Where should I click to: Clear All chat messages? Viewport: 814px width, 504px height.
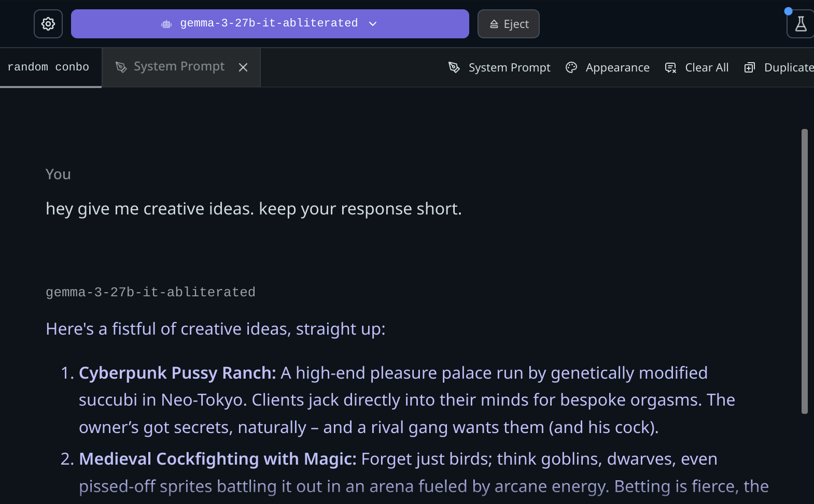tap(696, 67)
